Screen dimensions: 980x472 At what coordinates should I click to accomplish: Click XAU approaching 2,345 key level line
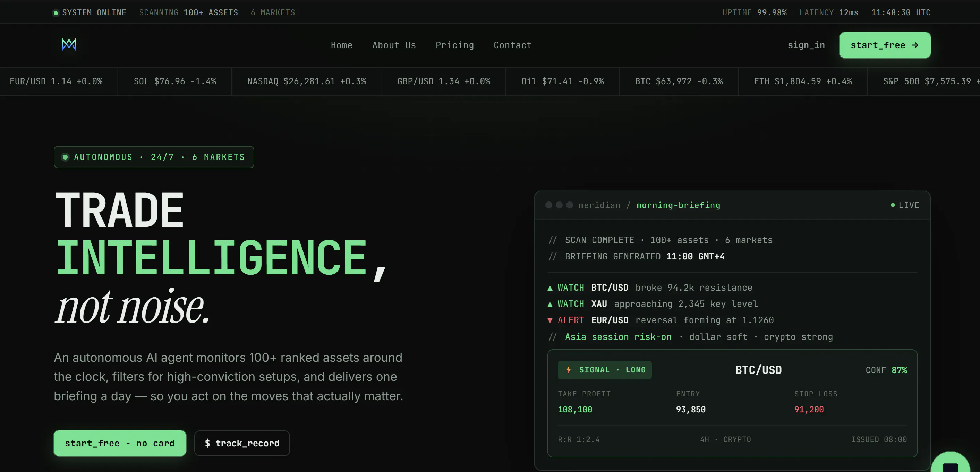coord(653,304)
